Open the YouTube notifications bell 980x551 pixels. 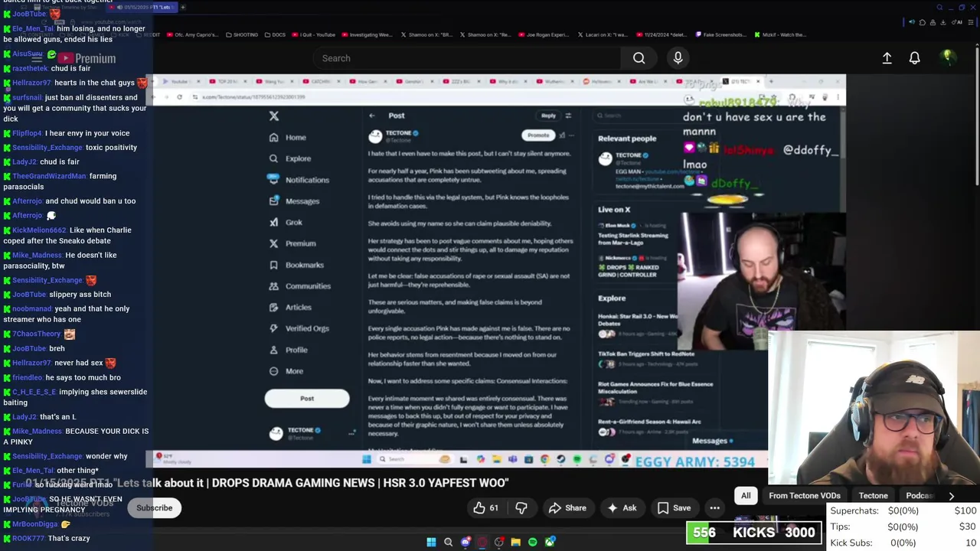coord(914,58)
